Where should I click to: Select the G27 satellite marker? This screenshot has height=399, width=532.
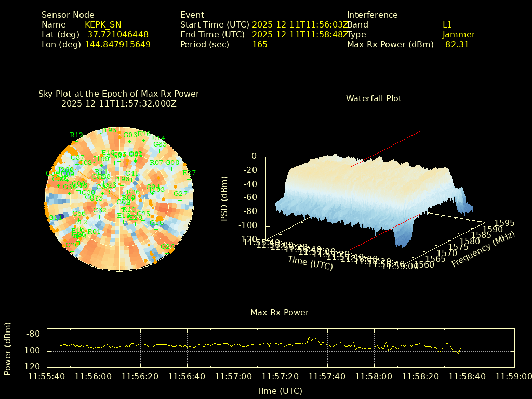click(180, 200)
